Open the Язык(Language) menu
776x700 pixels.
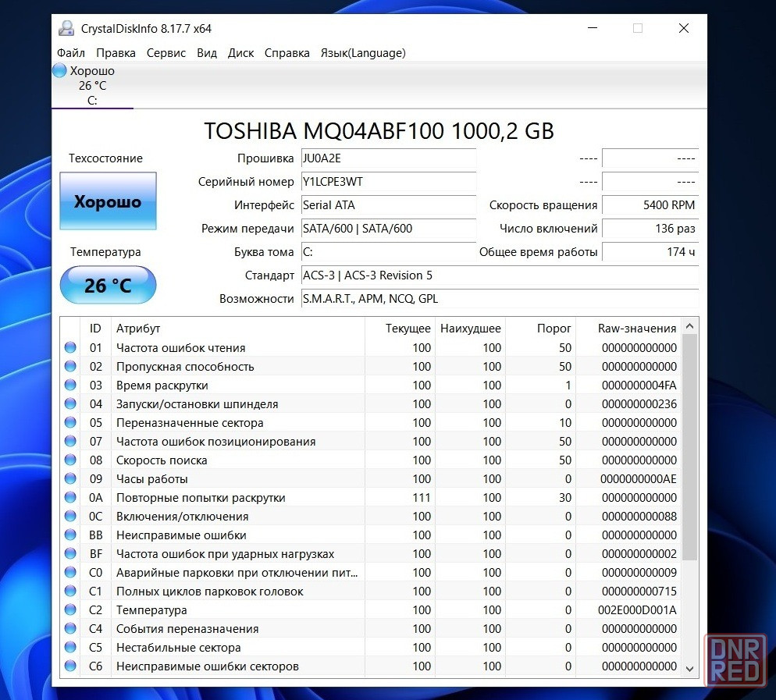(363, 53)
